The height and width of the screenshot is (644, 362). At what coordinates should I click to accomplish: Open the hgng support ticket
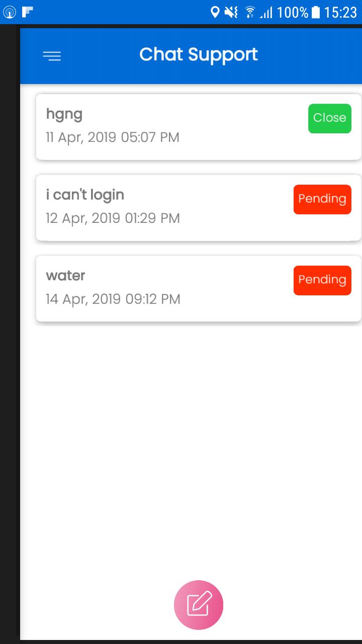coord(199,127)
